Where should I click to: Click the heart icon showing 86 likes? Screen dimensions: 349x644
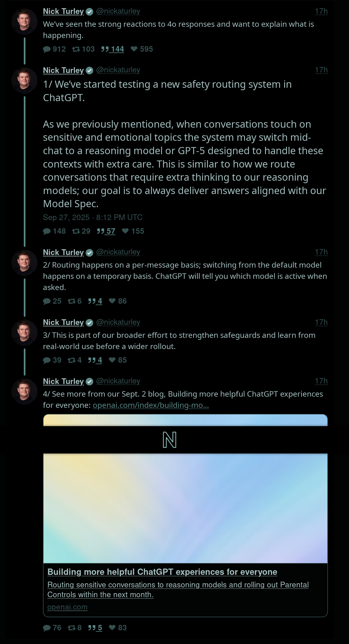[112, 301]
